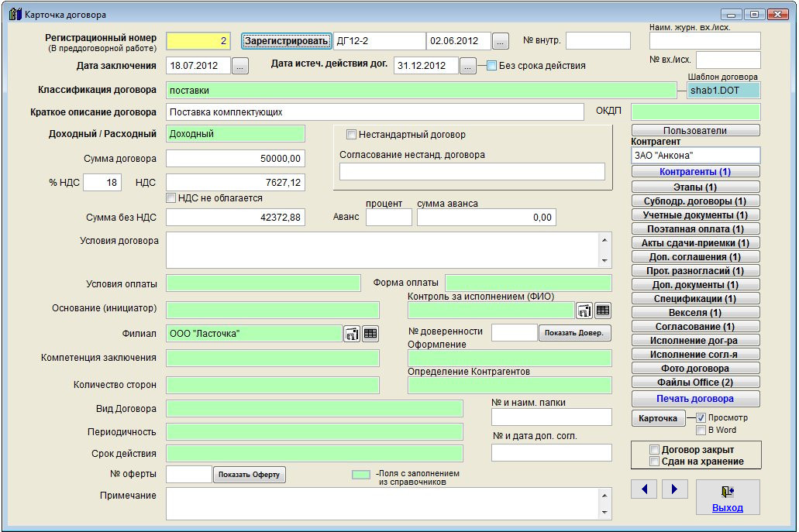The image size is (799, 532).
Task: Open the Этапы (1) section
Action: pos(695,187)
